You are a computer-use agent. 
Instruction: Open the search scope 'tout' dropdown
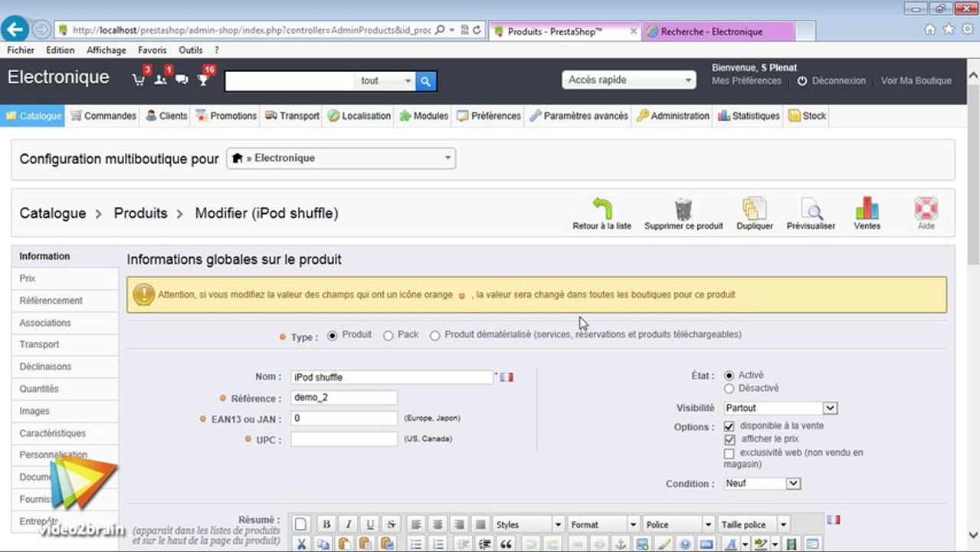tap(386, 80)
